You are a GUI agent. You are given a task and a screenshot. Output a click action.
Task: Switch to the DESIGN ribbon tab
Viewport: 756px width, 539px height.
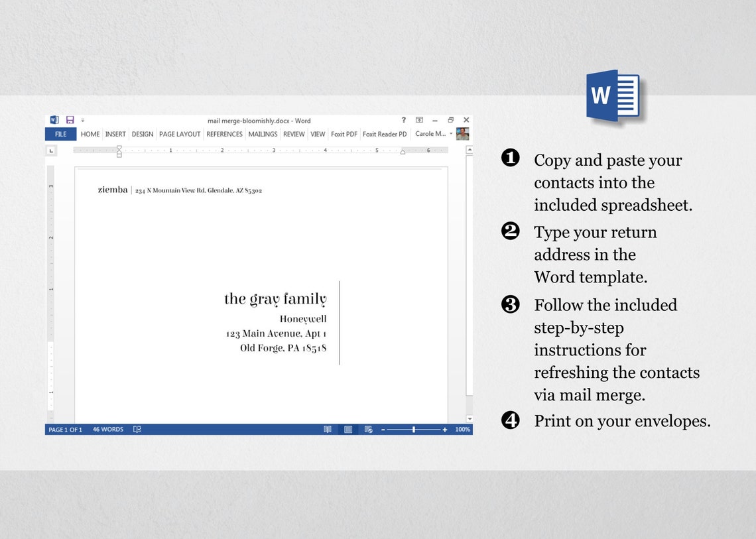pyautogui.click(x=142, y=134)
